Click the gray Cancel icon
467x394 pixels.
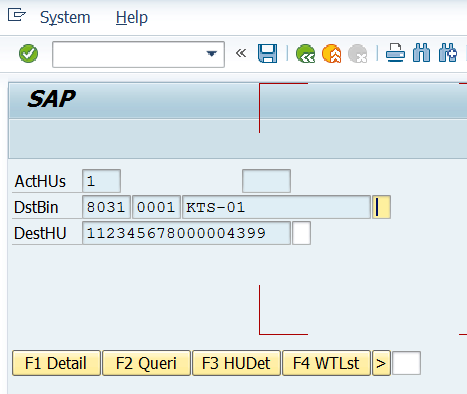tap(358, 54)
